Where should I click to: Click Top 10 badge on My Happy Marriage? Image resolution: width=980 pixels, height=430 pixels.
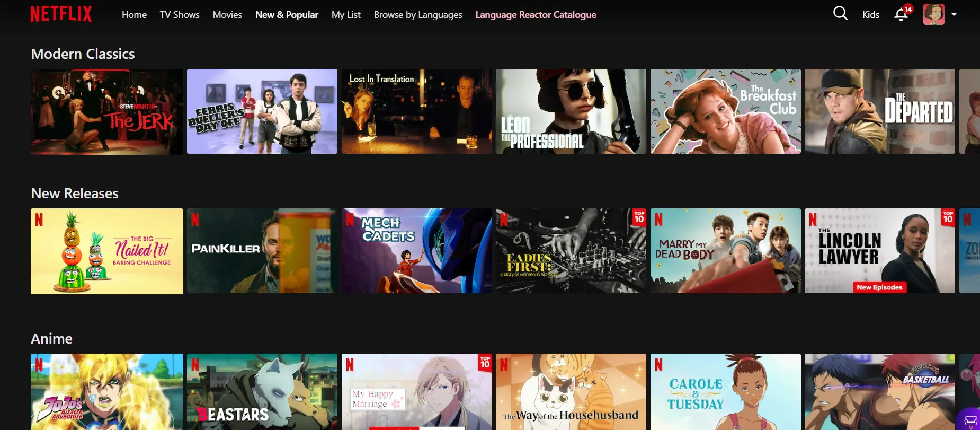485,362
